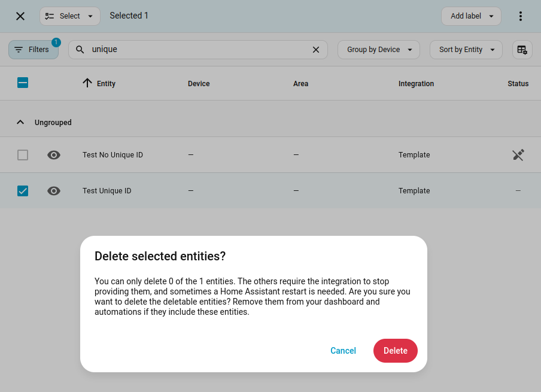Click the Filters button
The height and width of the screenshot is (392, 541).
point(34,50)
